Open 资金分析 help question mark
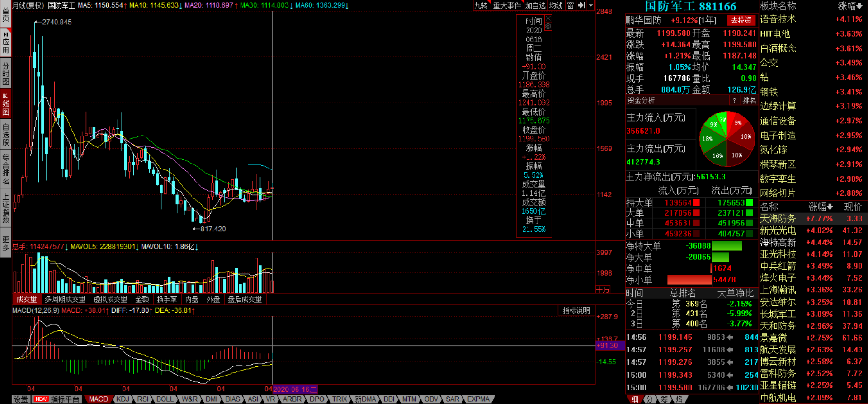868x404 pixels. pos(735,100)
